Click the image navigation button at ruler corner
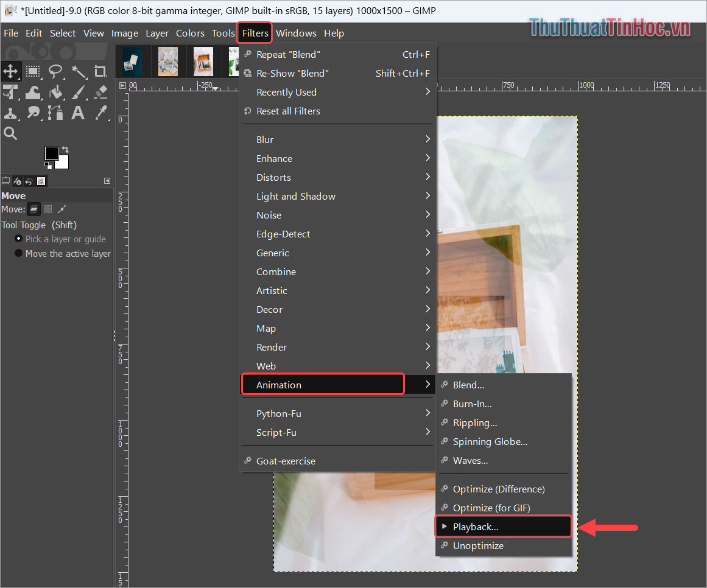The width and height of the screenshot is (707, 588). pyautogui.click(x=122, y=85)
